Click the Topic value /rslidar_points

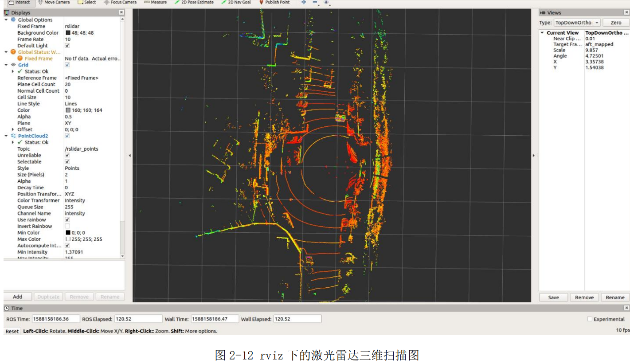coord(82,149)
